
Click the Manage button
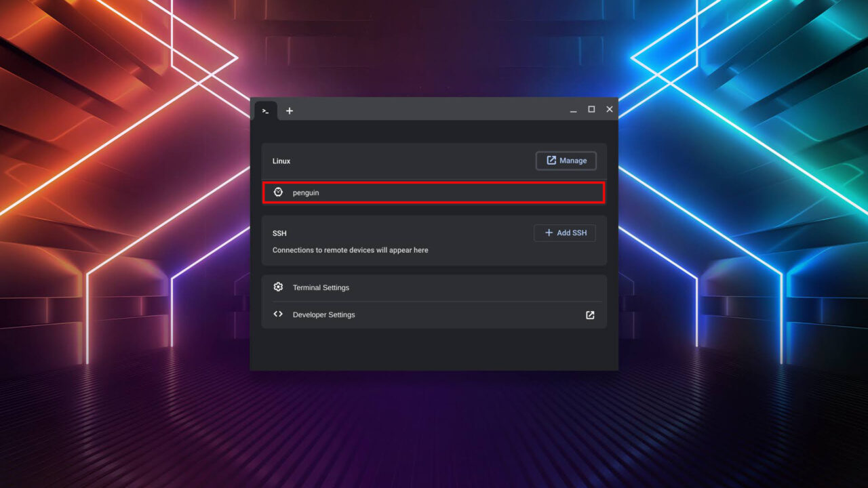[566, 160]
